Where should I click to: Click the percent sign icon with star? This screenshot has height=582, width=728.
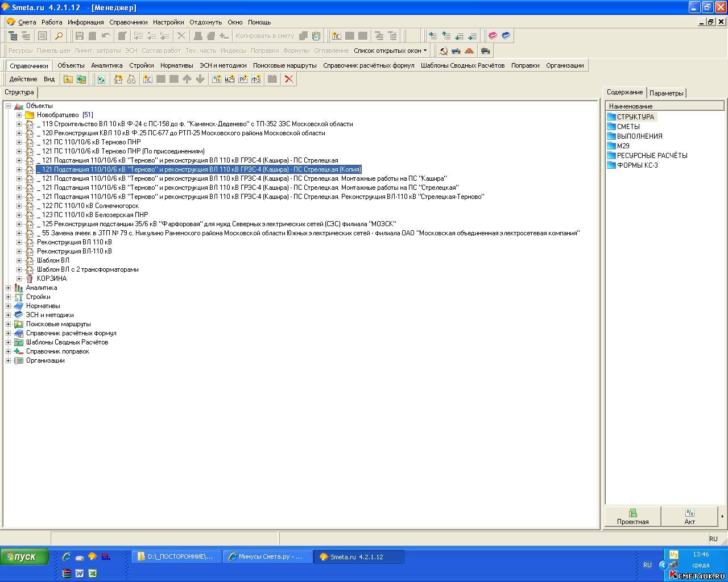tap(217, 79)
